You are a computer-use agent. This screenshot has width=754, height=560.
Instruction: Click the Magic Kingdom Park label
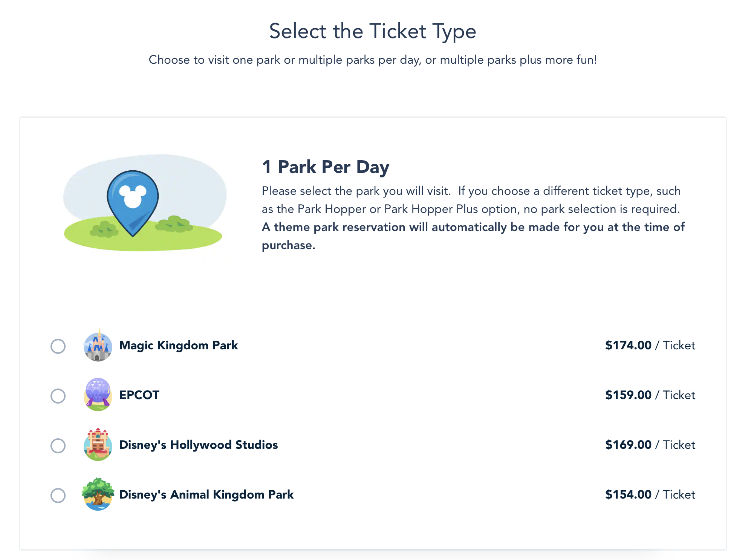point(178,346)
